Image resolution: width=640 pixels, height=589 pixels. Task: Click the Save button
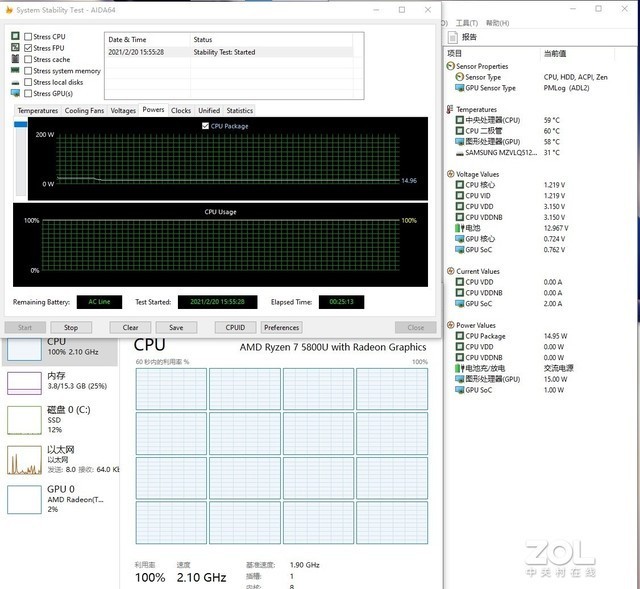pyautogui.click(x=176, y=327)
